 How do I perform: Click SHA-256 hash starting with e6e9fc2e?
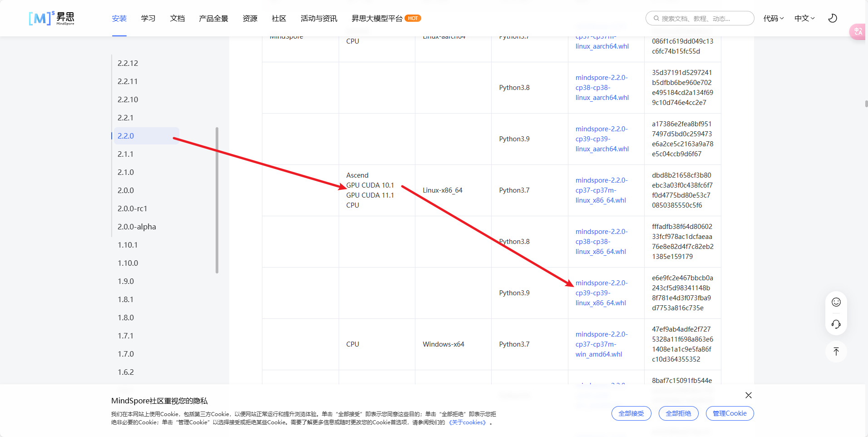click(683, 293)
